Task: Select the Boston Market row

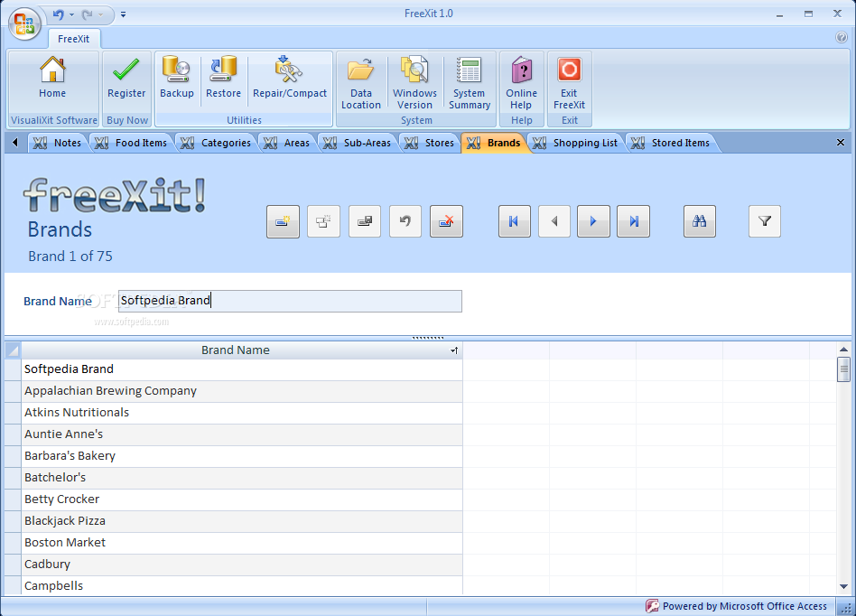Action: point(242,543)
